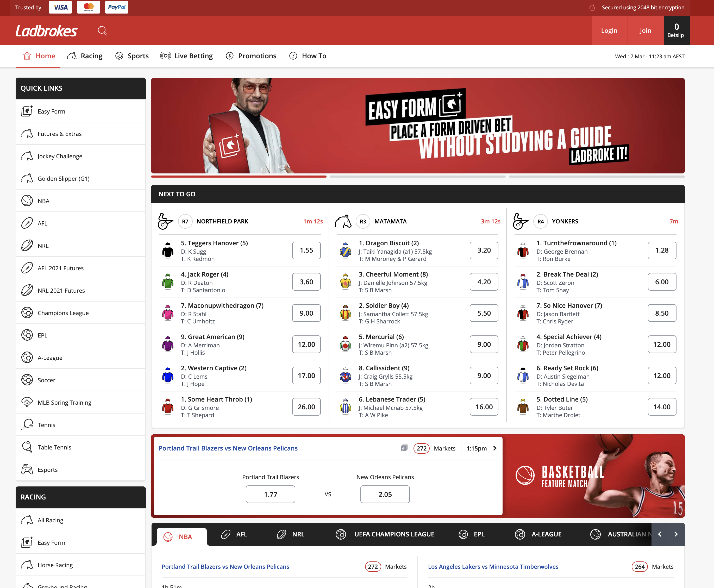Select Dragon Biscuit odds 3.20
This screenshot has width=714, height=588.
[x=484, y=250]
